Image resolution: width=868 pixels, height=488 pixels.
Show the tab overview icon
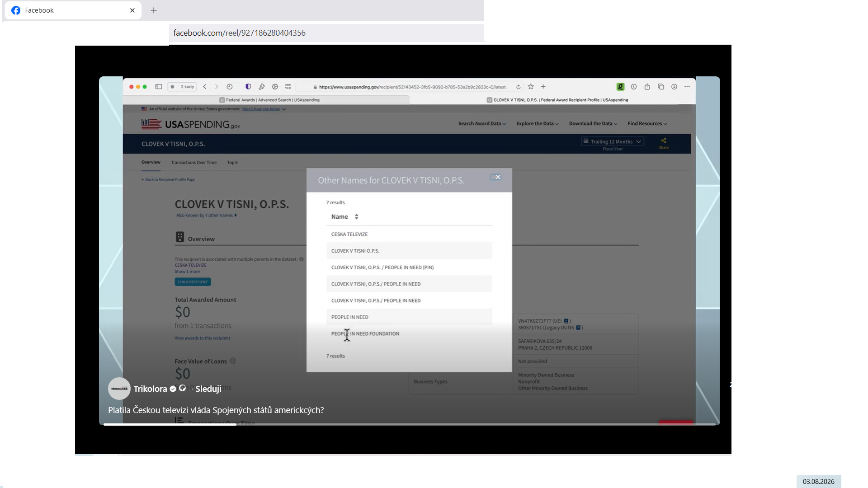tap(661, 87)
